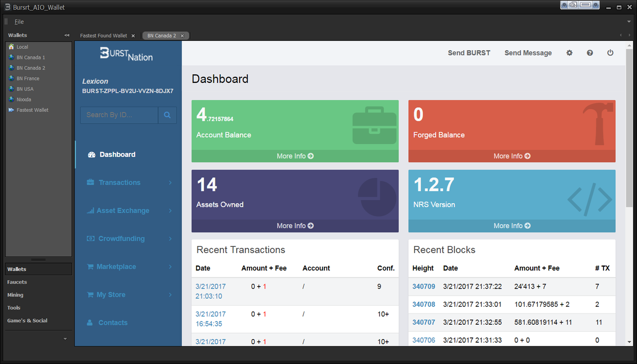Click the Marketplace cart icon
The width and height of the screenshot is (637, 364).
[91, 267]
